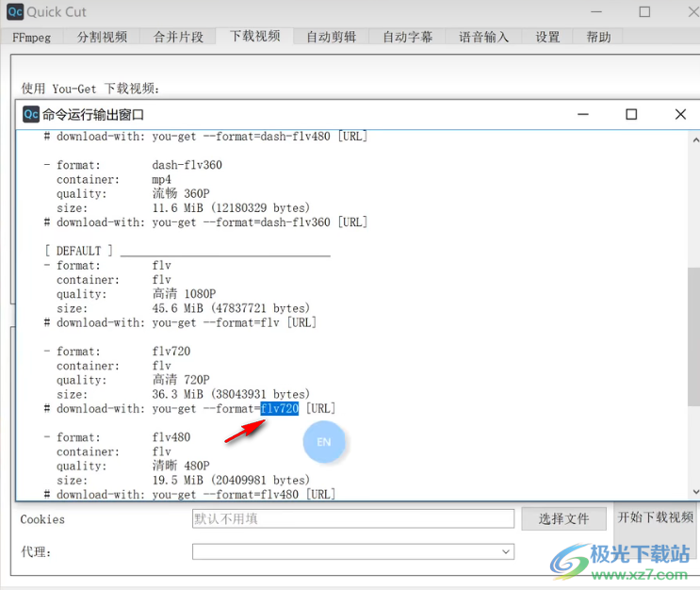Open the FFmpeg tab
Screen dimensions: 700x590
pyautogui.click(x=32, y=37)
